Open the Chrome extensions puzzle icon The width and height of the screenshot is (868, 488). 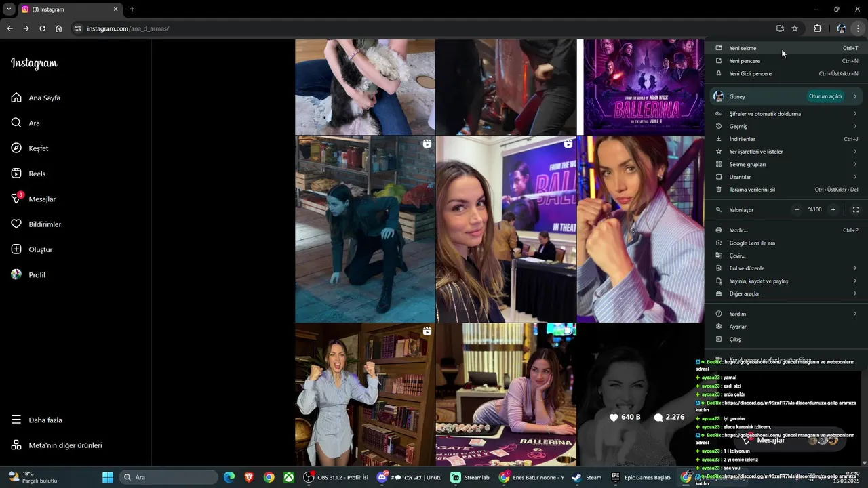tap(817, 28)
